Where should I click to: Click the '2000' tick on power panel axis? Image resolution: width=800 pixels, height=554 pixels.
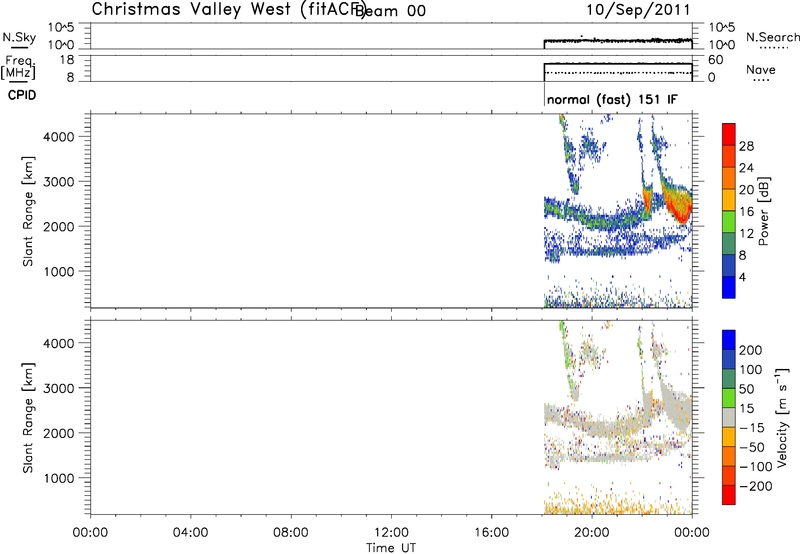59,226
